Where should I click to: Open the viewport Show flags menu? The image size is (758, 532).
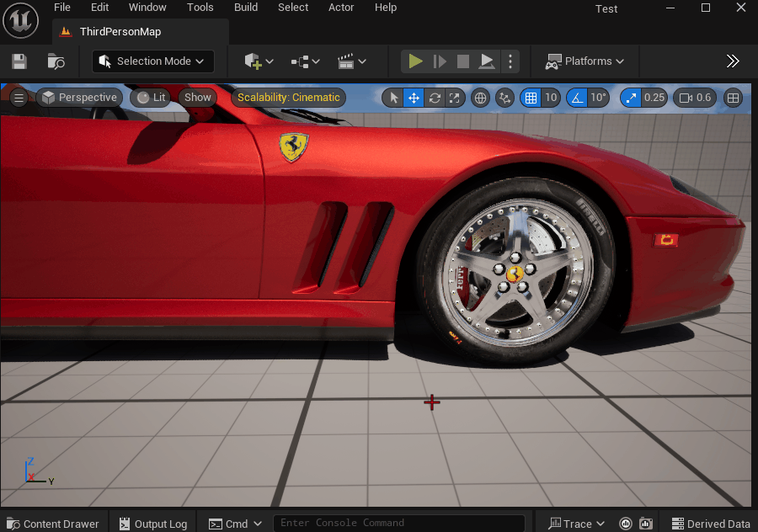pos(198,98)
